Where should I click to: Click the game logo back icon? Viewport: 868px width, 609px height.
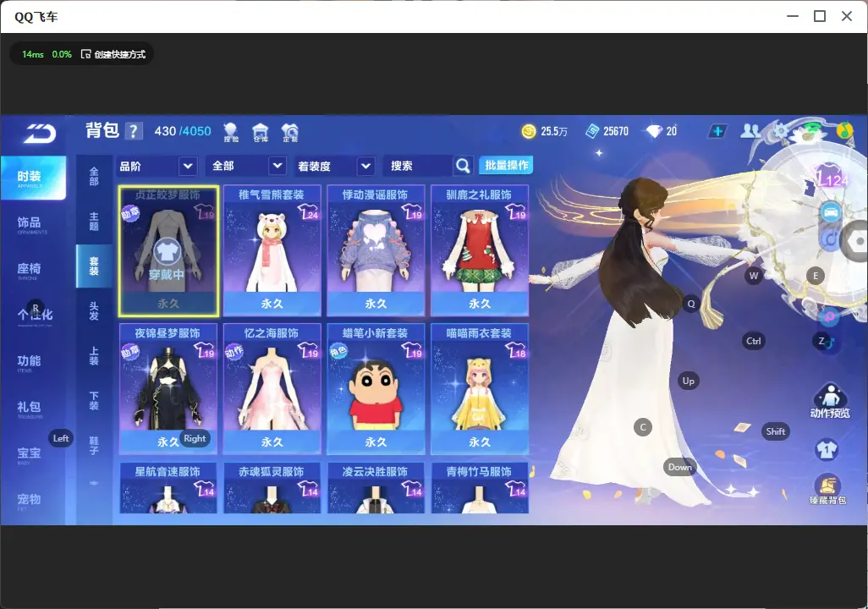(39, 134)
